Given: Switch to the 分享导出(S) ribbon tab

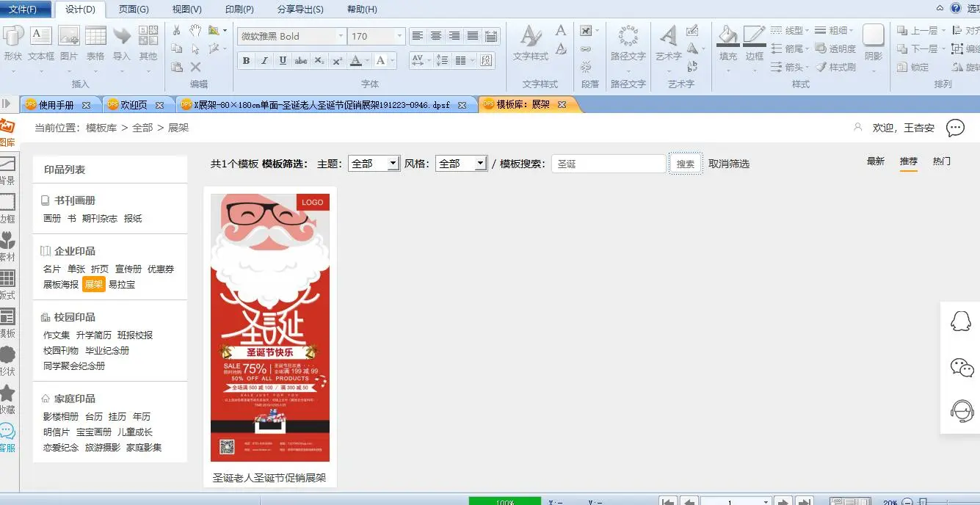Looking at the screenshot, I should 300,10.
